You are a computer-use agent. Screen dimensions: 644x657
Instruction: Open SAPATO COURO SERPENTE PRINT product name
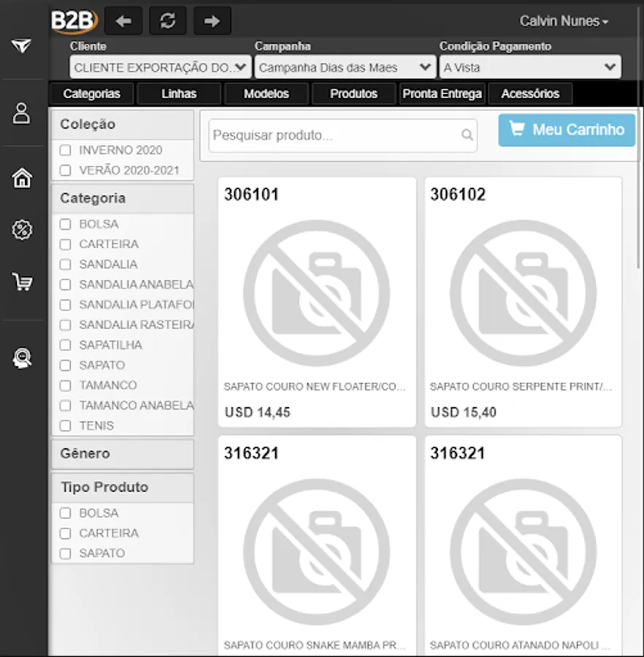(521, 386)
